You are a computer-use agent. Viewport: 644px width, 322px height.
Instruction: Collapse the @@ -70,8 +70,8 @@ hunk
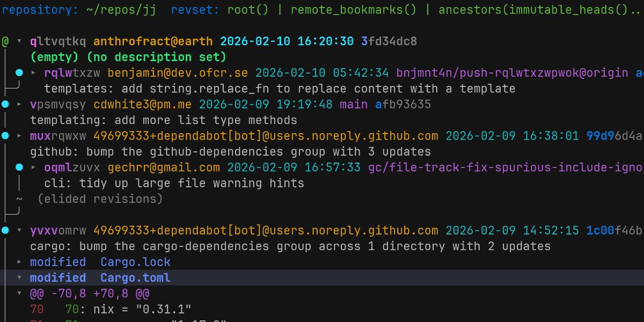(19, 294)
